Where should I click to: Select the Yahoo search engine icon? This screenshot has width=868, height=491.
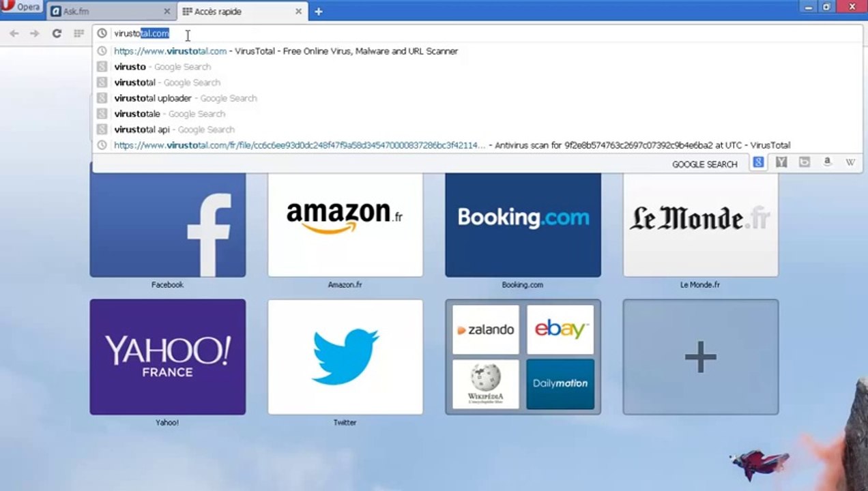click(781, 163)
